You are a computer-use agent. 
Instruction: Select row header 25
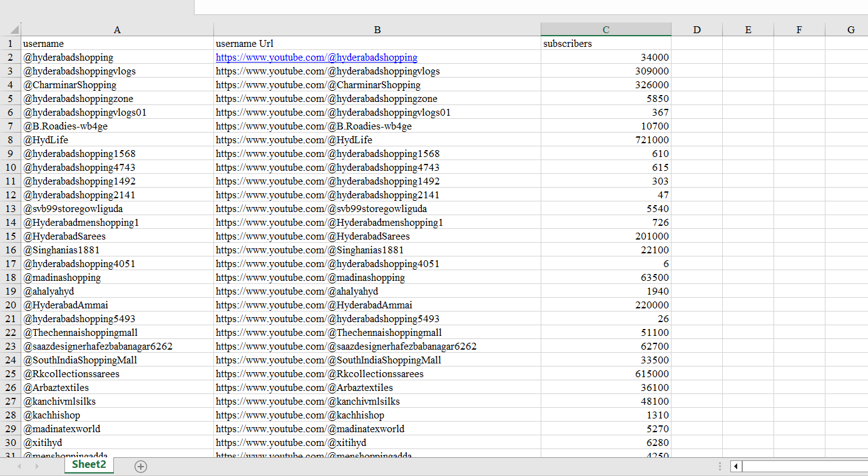point(10,373)
